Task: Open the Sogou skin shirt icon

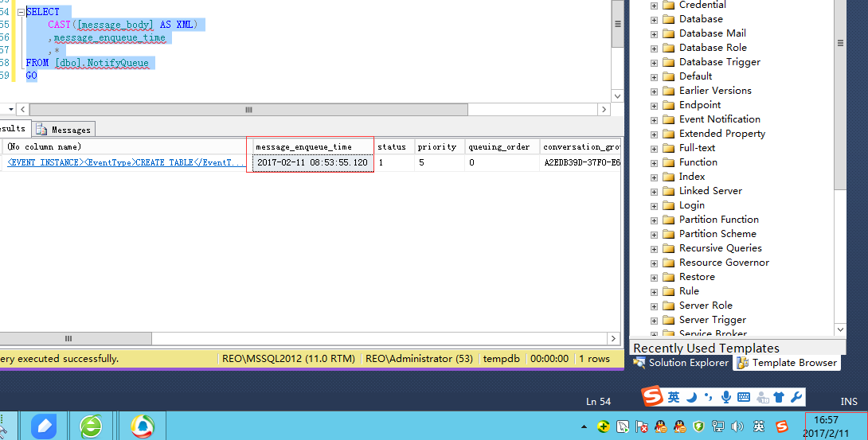Action: coord(779,397)
